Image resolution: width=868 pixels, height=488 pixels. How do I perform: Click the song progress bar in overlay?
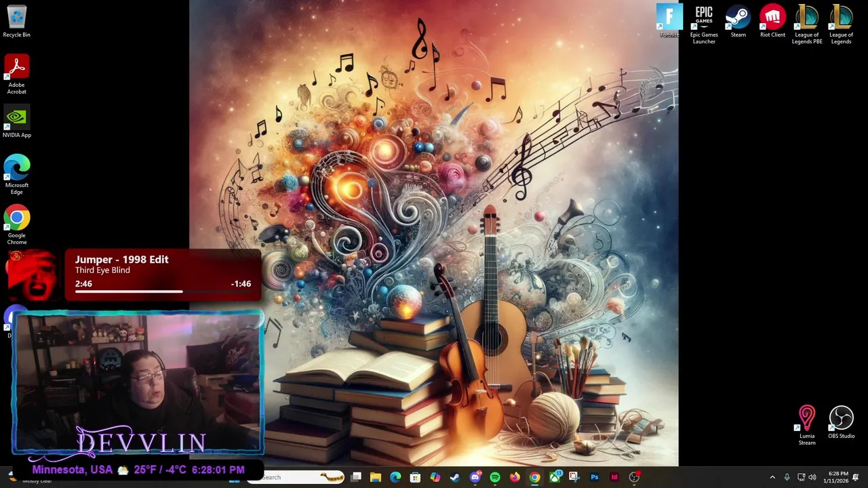click(x=163, y=291)
